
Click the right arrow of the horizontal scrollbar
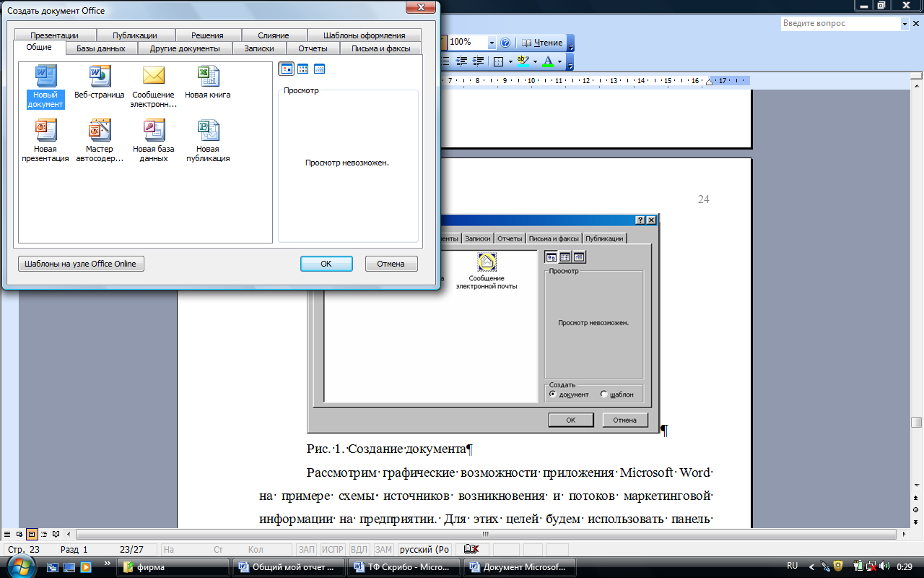[x=904, y=535]
